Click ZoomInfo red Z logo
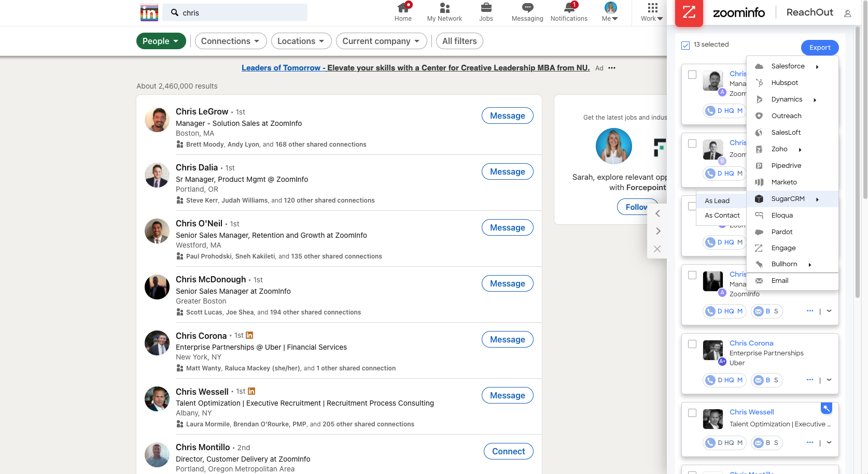 point(689,12)
